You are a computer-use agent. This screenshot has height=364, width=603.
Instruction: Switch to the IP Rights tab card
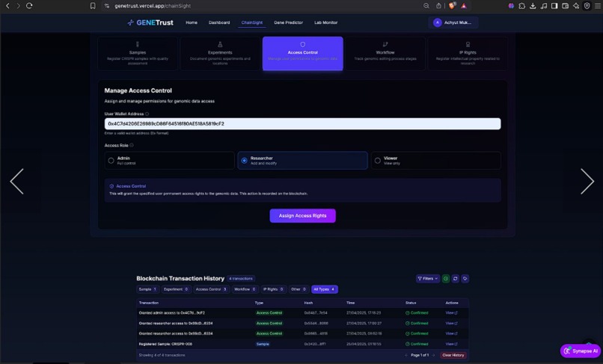click(468, 53)
